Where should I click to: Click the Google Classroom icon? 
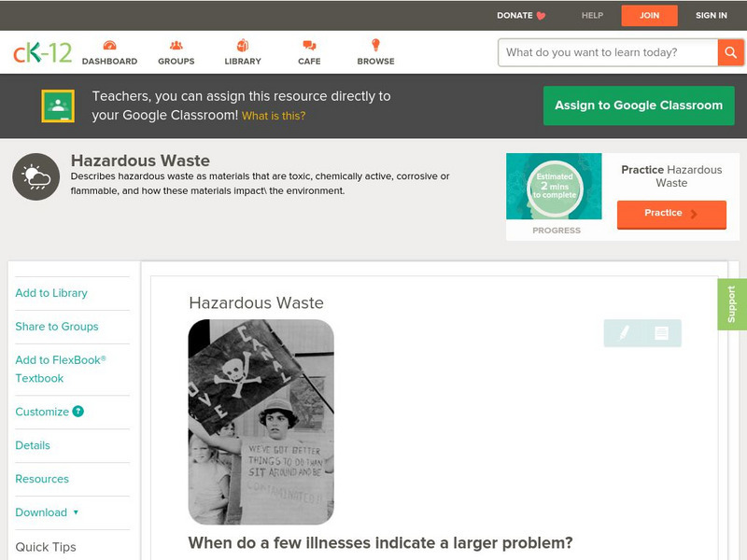coord(58,105)
